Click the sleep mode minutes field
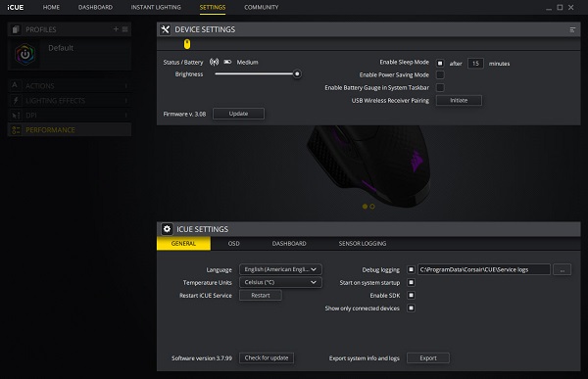The height and width of the screenshot is (379, 588). tap(475, 64)
